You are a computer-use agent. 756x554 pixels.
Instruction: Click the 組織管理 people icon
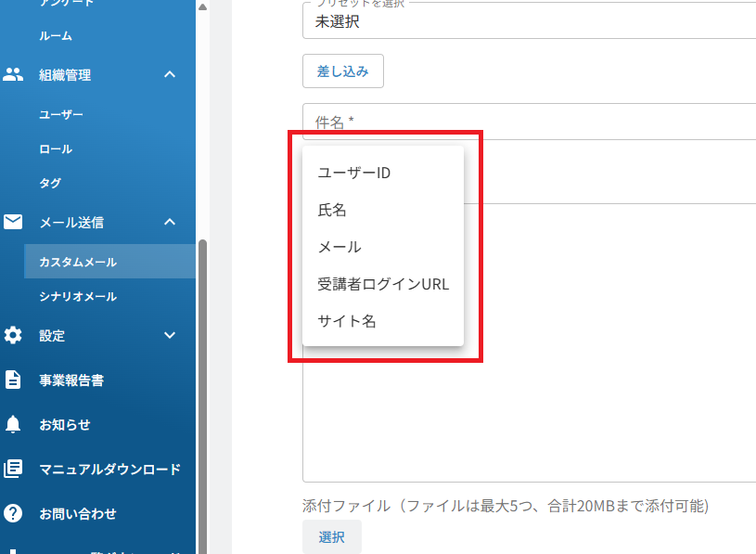pyautogui.click(x=13, y=75)
